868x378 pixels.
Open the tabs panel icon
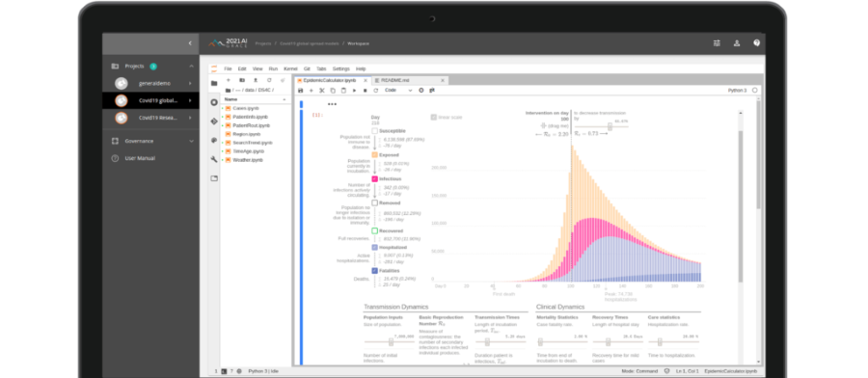point(214,178)
